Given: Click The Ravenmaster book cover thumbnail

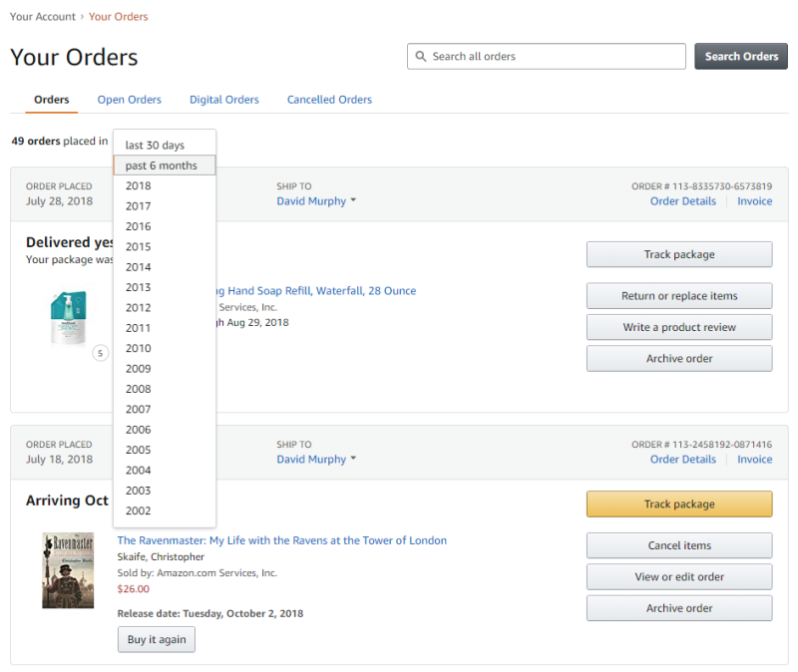Looking at the screenshot, I should pyautogui.click(x=68, y=570).
